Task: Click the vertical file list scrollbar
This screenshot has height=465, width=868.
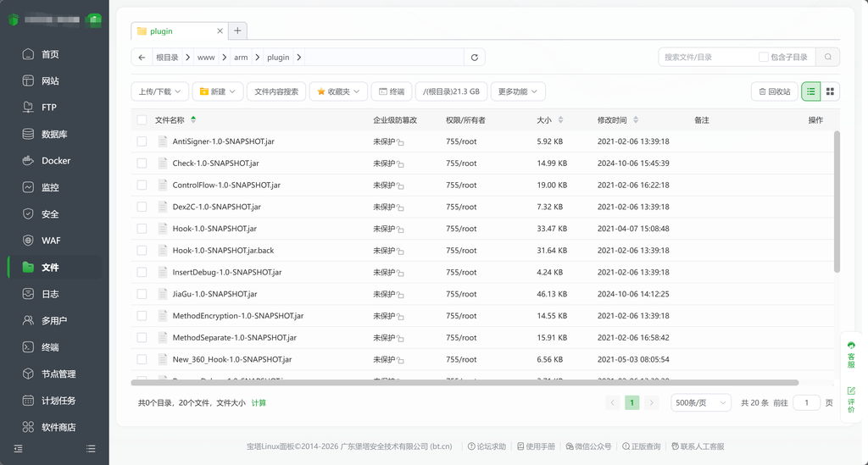Action: [x=837, y=202]
